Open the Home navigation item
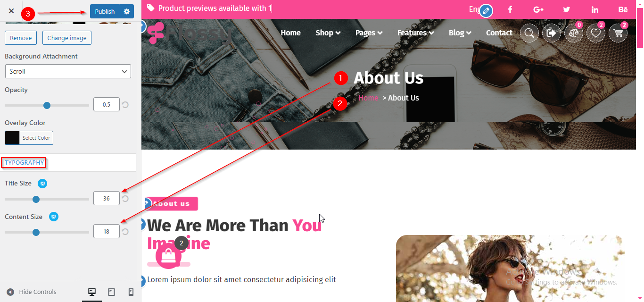Image resolution: width=644 pixels, height=302 pixels. [290, 33]
